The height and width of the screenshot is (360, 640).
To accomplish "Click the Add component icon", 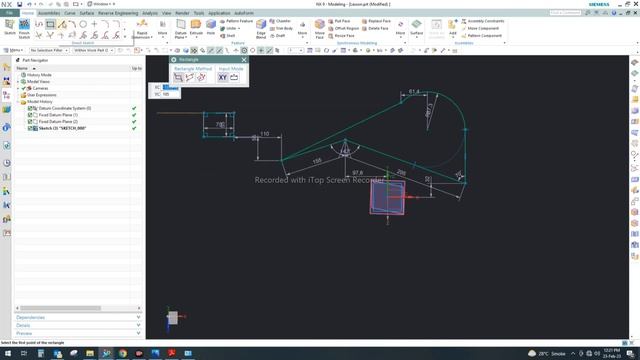I will tap(452, 24).
